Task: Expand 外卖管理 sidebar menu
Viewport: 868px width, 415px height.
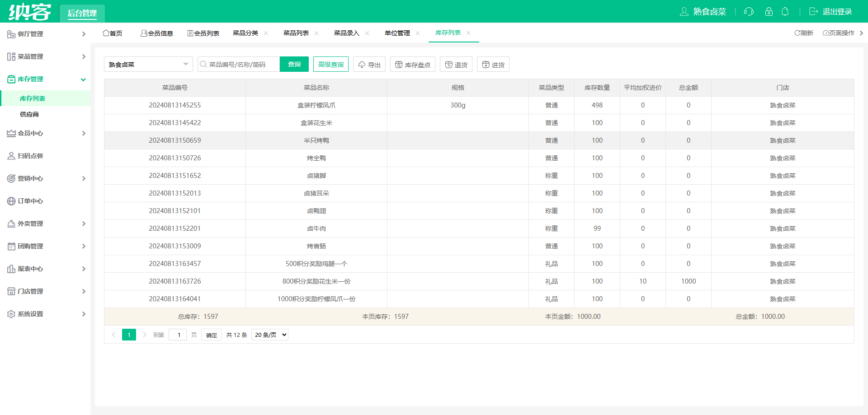Action: point(45,224)
